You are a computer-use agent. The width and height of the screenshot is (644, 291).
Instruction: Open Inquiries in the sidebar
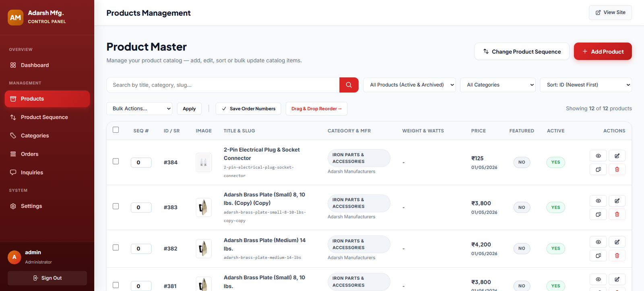pos(47,173)
